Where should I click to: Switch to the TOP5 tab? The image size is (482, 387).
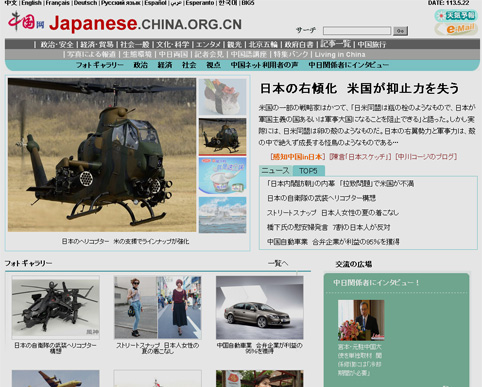click(x=308, y=171)
